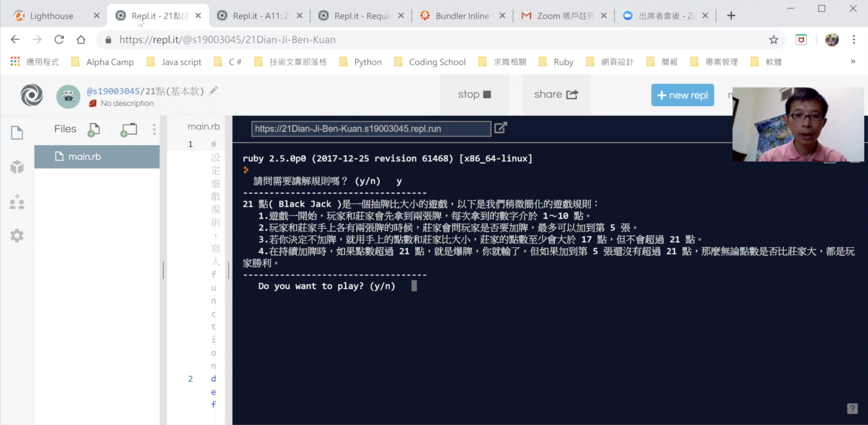
Task: Open the 求職相關 bookmark folder
Action: tap(503, 62)
